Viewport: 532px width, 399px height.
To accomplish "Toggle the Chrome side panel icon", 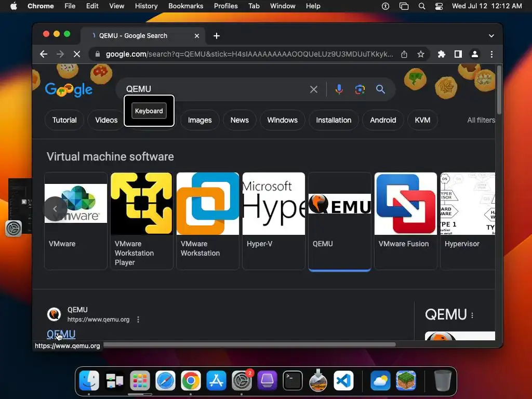I will 458,54.
